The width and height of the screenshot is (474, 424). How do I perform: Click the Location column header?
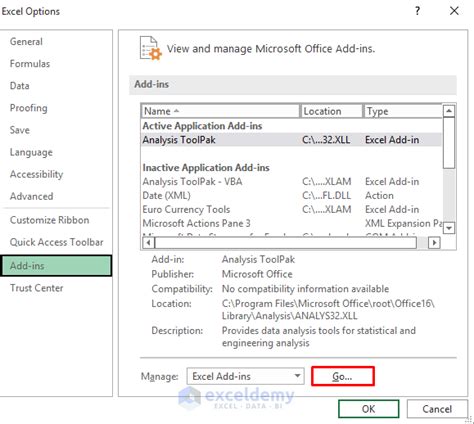331,111
